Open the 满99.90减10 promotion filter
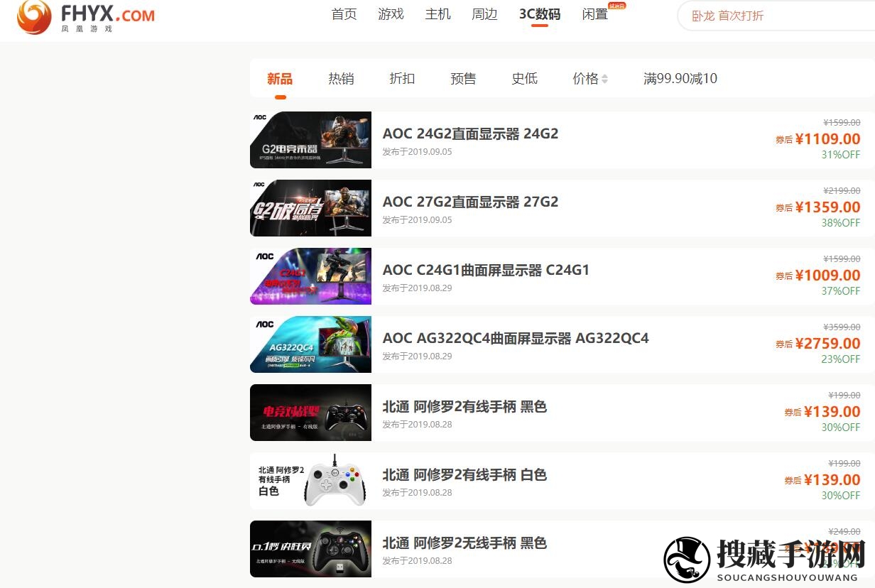 [680, 79]
